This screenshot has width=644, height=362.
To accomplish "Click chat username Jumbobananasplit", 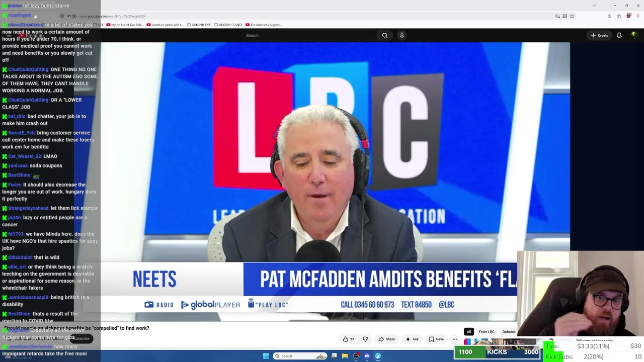I will point(28,297).
